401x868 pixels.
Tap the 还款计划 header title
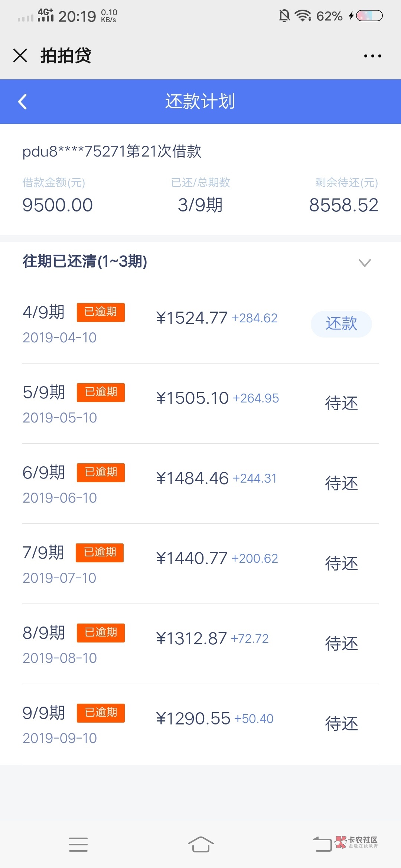click(200, 102)
